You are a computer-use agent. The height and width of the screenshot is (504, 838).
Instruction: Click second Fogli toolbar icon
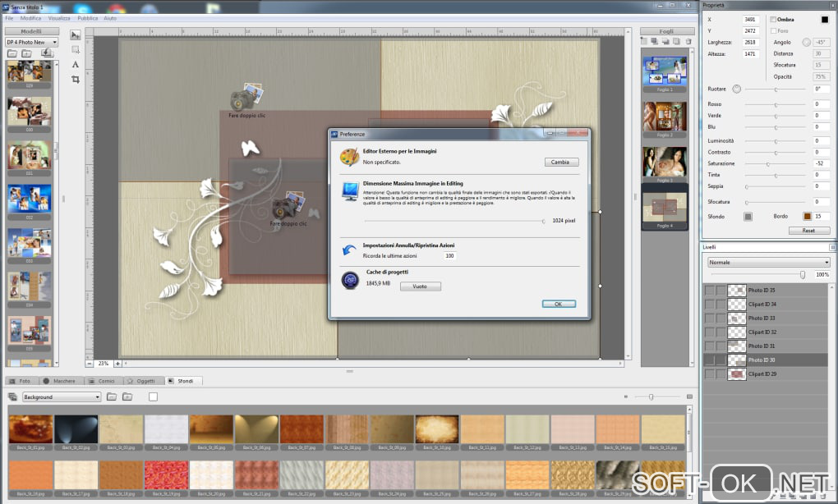click(x=655, y=41)
